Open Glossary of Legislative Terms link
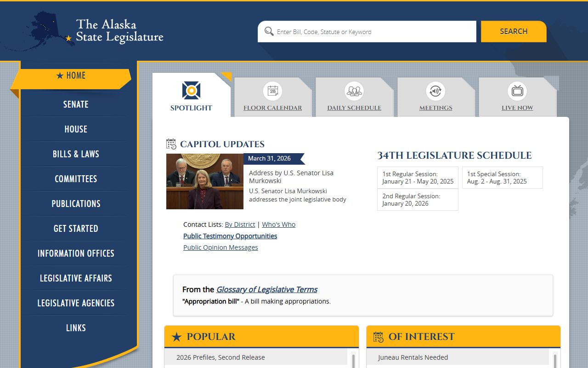Image resolution: width=588 pixels, height=368 pixels. [267, 289]
